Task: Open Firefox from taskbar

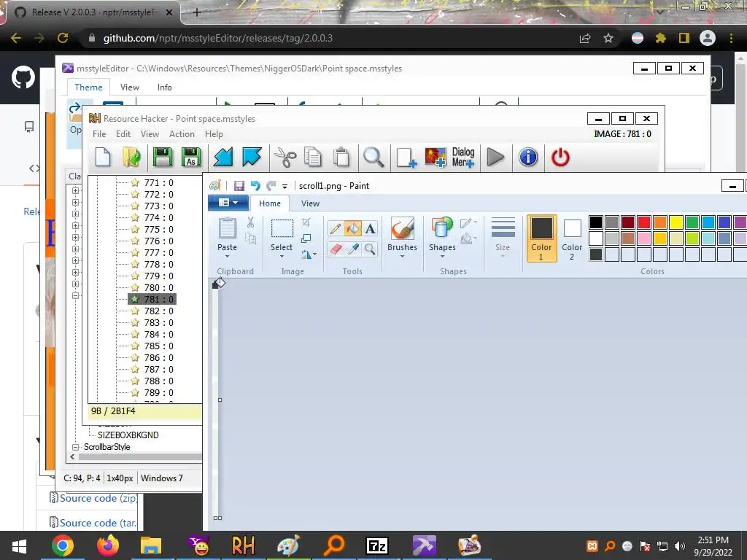Action: point(108,545)
